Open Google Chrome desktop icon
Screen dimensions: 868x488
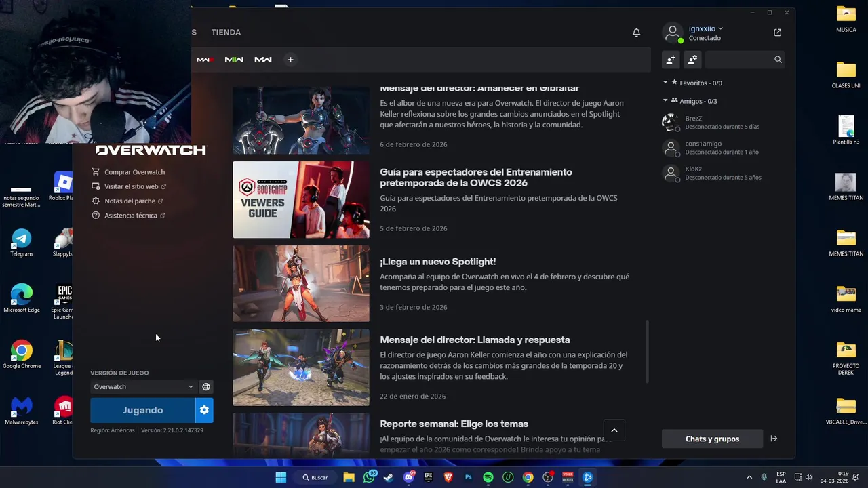coord(21,355)
